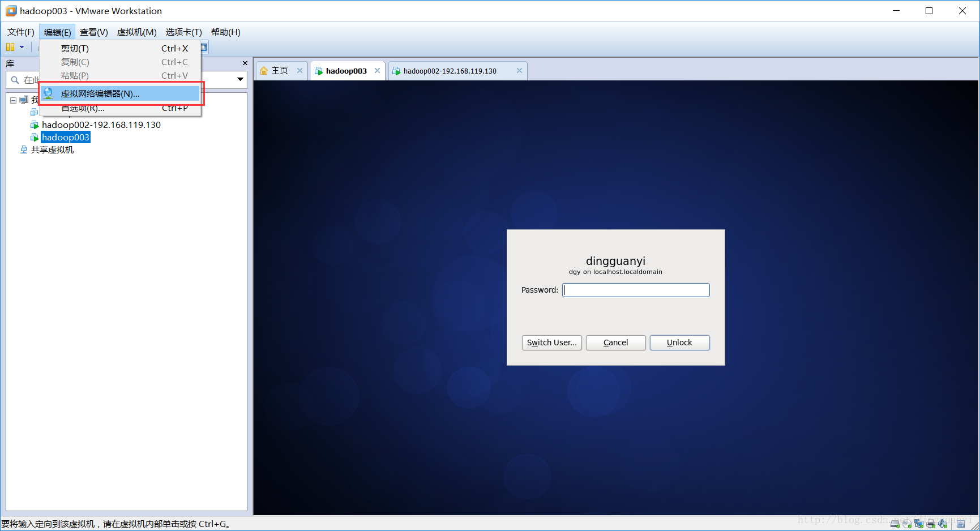Open the 文件(F) menu
The height and width of the screenshot is (531, 980).
click(x=21, y=32)
